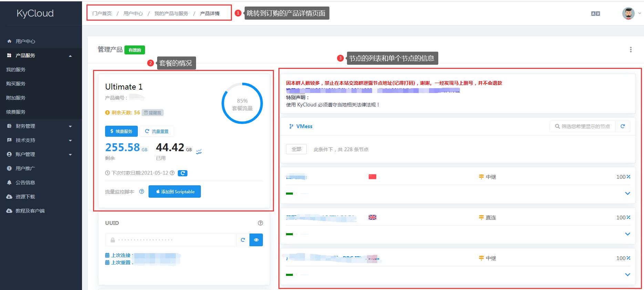Viewport: 644px width, 290px height.
Task: Click 我的产品与服务 breadcrumb
Action: (171, 13)
